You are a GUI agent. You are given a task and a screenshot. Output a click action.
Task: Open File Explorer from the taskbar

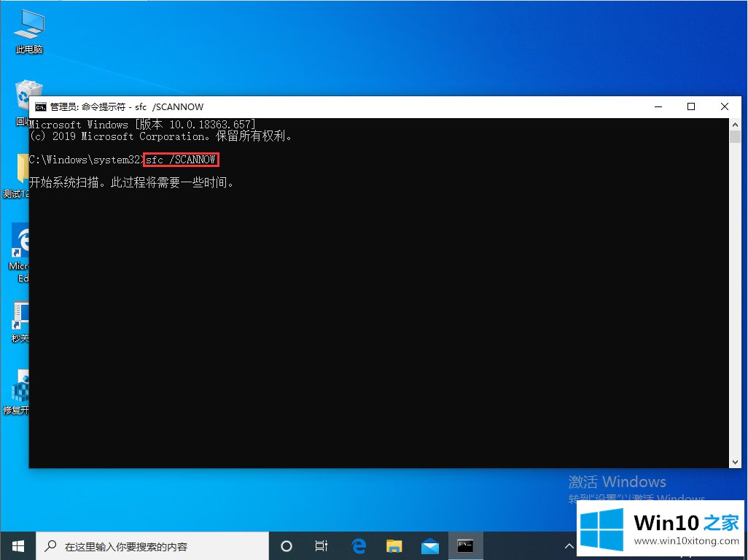pos(394,545)
